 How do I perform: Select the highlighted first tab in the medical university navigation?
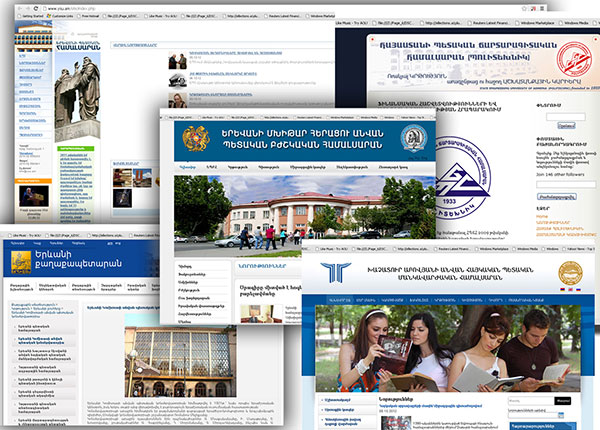click(x=188, y=167)
